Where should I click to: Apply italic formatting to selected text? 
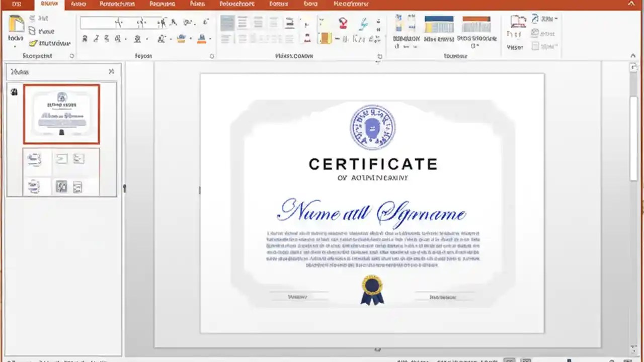point(97,39)
